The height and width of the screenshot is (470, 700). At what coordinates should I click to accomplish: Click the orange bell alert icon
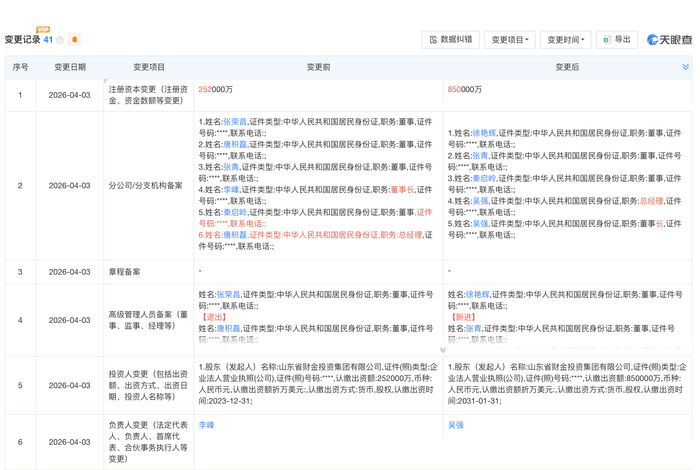(74, 40)
